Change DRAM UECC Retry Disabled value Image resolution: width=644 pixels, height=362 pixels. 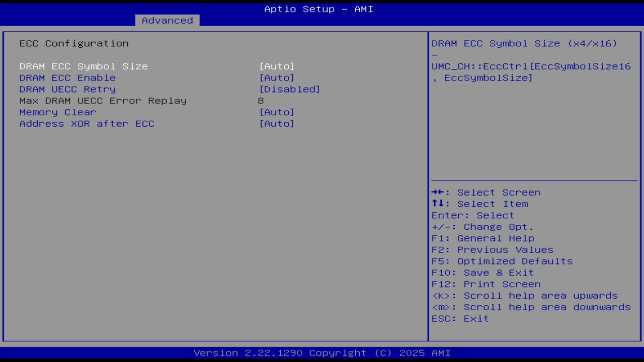(289, 89)
